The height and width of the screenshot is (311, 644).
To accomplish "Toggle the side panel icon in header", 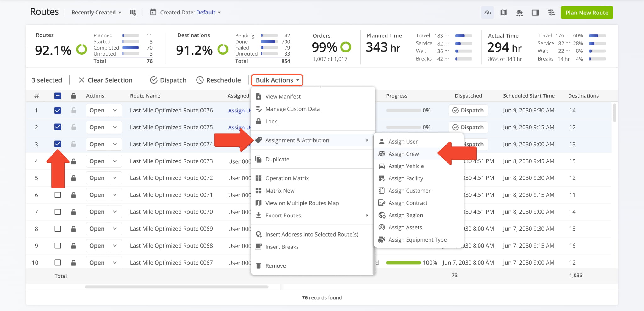I will [x=535, y=13].
